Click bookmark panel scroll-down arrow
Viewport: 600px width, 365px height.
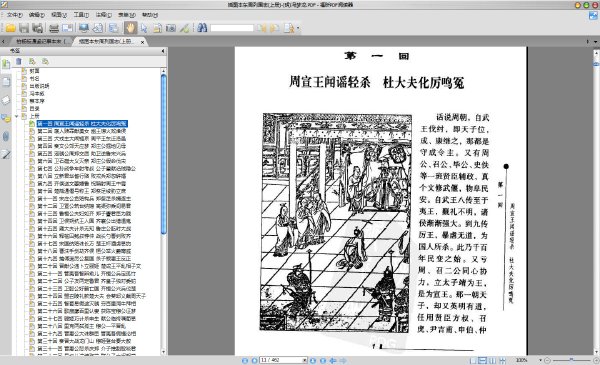[x=163, y=352]
